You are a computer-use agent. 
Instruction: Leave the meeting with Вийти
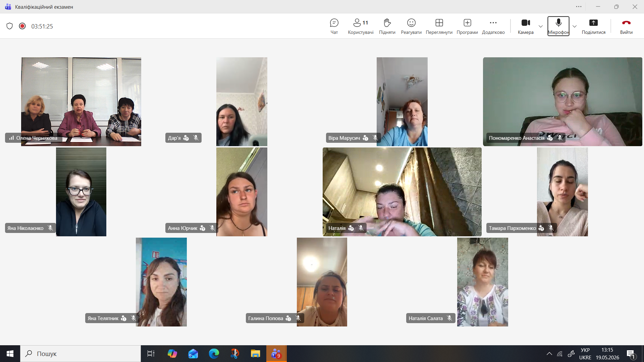coord(626,26)
